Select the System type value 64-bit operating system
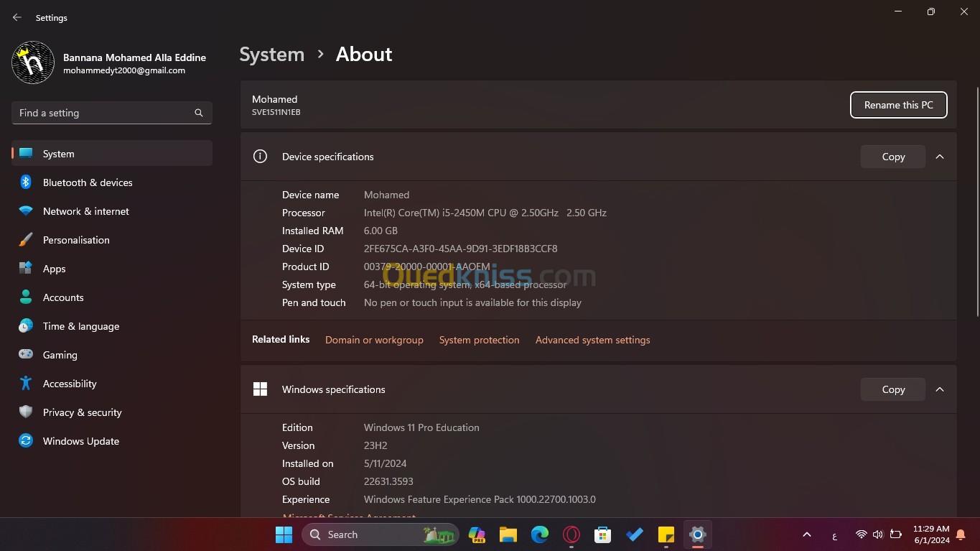The width and height of the screenshot is (980, 551). (465, 284)
